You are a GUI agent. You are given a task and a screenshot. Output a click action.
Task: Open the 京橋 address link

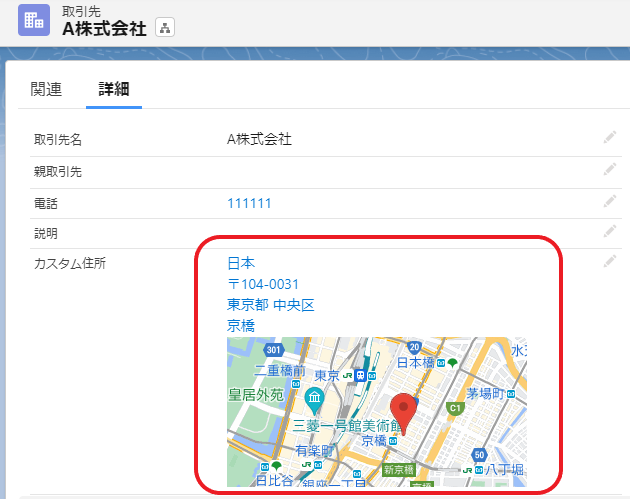[240, 326]
